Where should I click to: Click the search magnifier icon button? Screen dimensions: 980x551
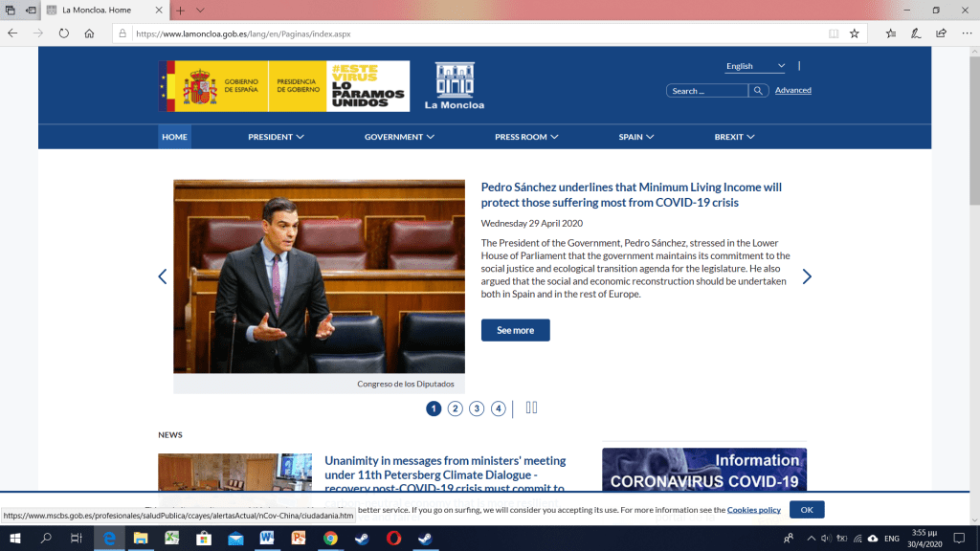(x=758, y=91)
